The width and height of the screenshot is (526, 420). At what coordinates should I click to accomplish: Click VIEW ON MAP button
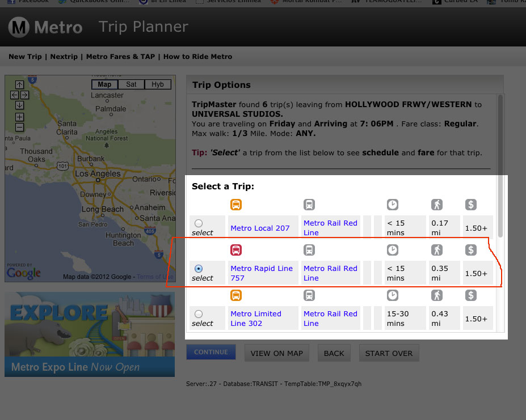pyautogui.click(x=277, y=353)
